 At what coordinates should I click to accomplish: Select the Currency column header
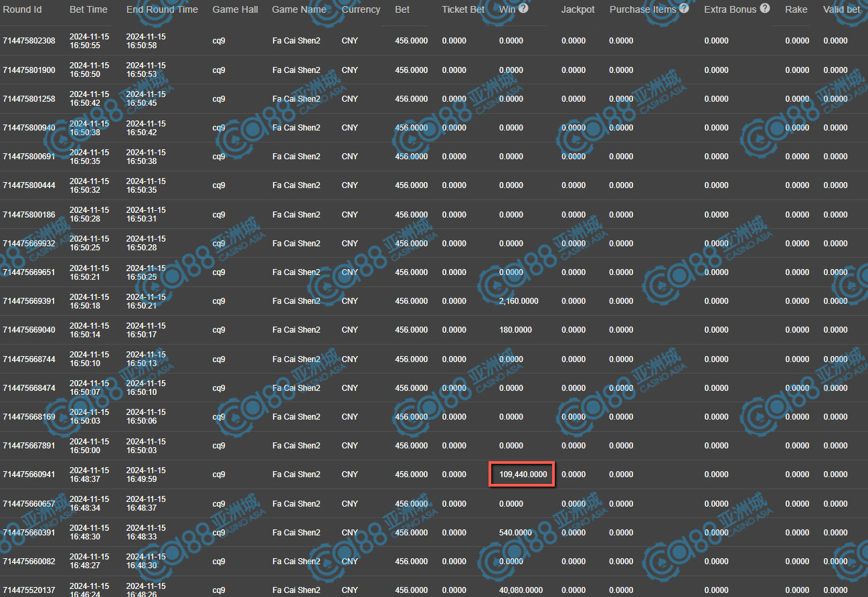tap(361, 9)
